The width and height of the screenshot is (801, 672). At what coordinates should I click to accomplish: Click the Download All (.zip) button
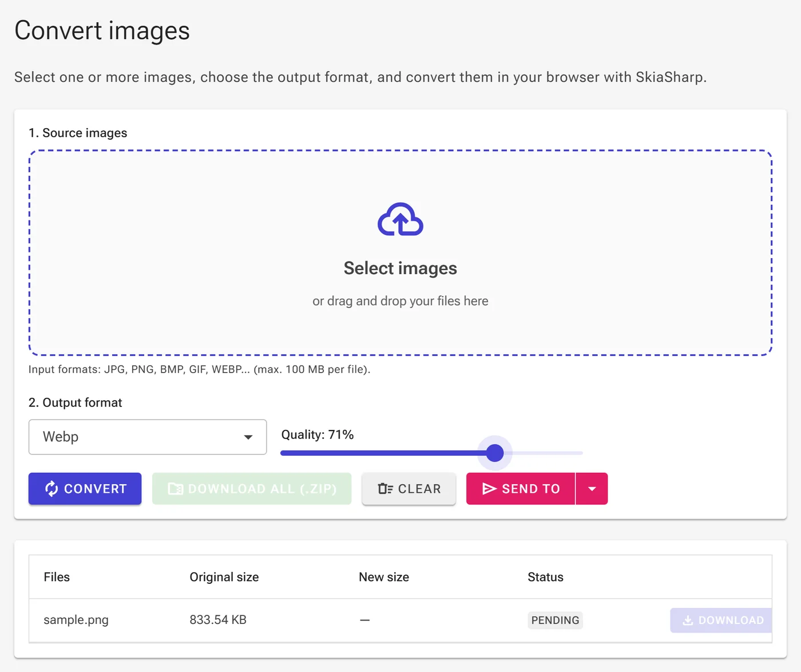click(x=252, y=489)
